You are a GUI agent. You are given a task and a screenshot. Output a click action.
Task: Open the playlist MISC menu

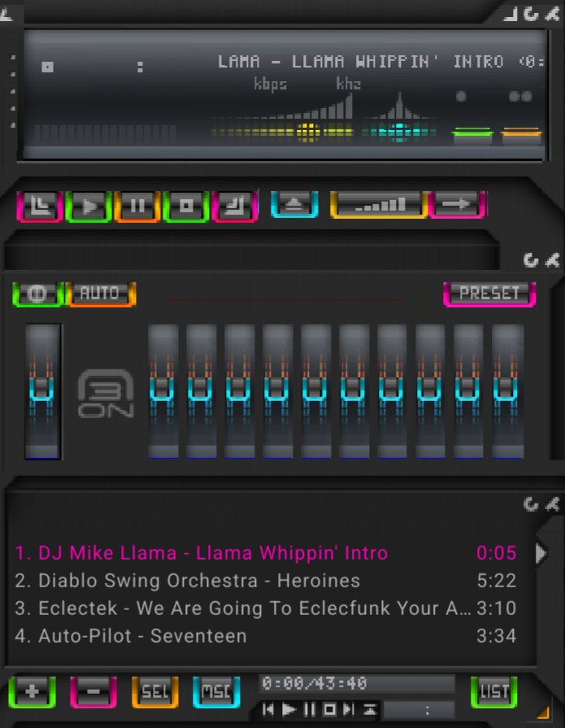pyautogui.click(x=216, y=691)
